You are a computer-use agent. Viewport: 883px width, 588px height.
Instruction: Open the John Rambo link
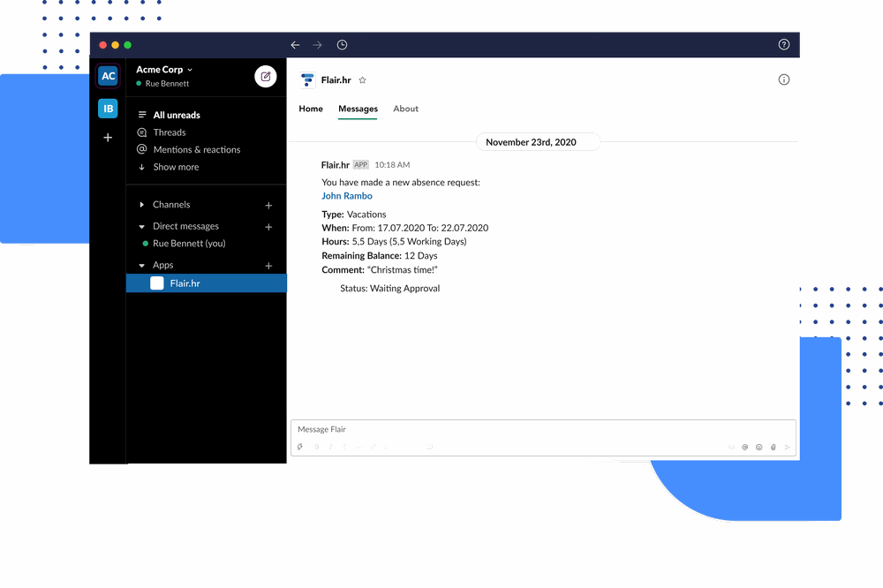(x=347, y=196)
